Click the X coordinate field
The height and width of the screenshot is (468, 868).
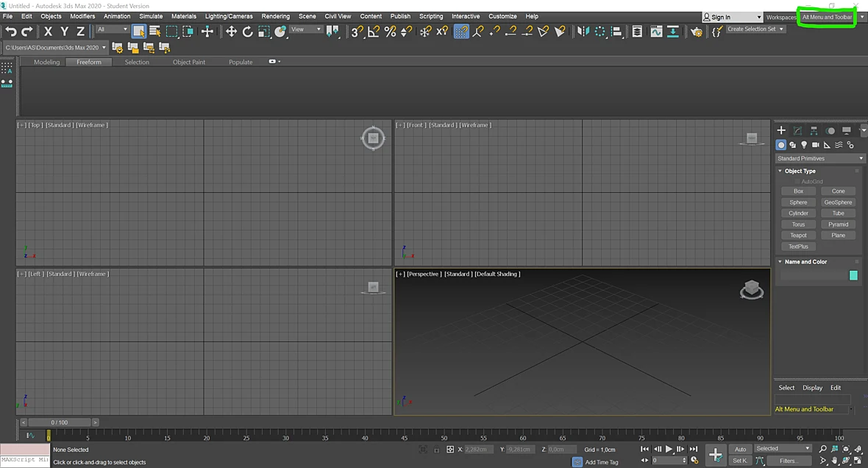pyautogui.click(x=478, y=449)
